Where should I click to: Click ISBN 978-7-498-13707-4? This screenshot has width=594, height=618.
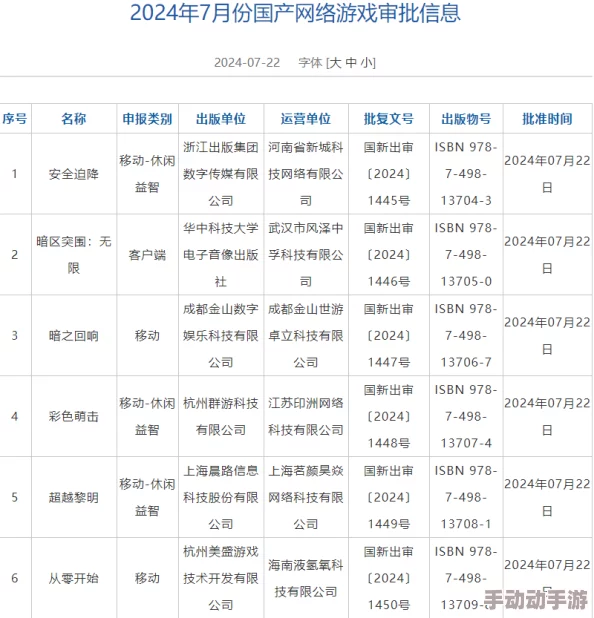466,417
